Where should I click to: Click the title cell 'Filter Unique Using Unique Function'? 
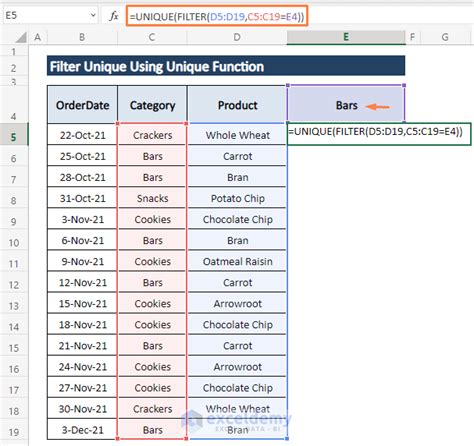pyautogui.click(x=226, y=66)
